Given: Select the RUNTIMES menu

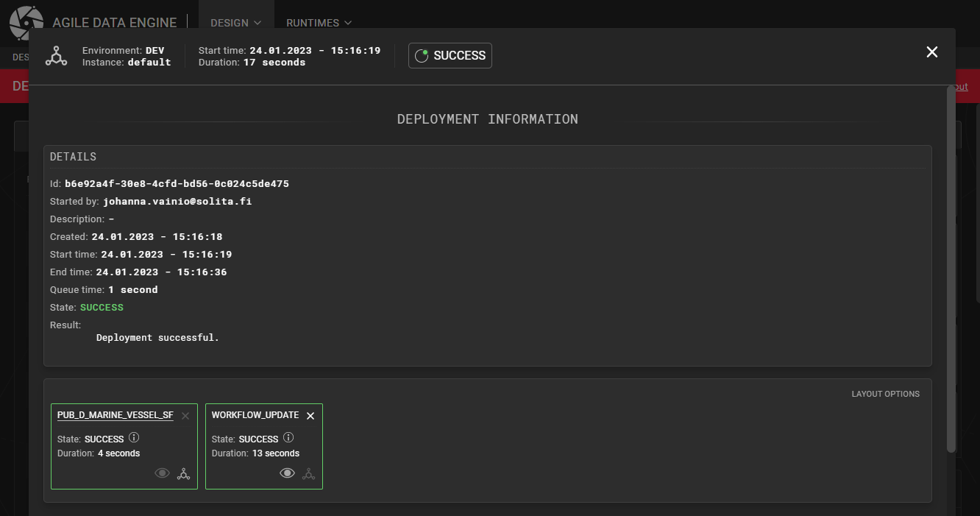Looking at the screenshot, I should [x=313, y=23].
